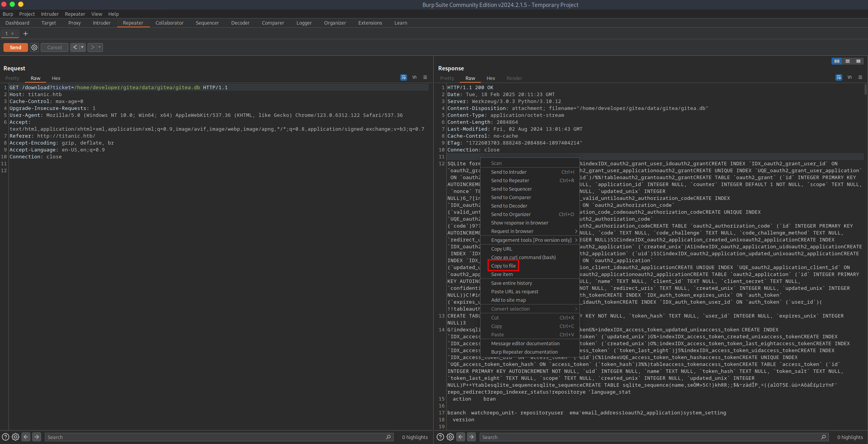Choose Send to Intruder from context menu

coord(530,172)
